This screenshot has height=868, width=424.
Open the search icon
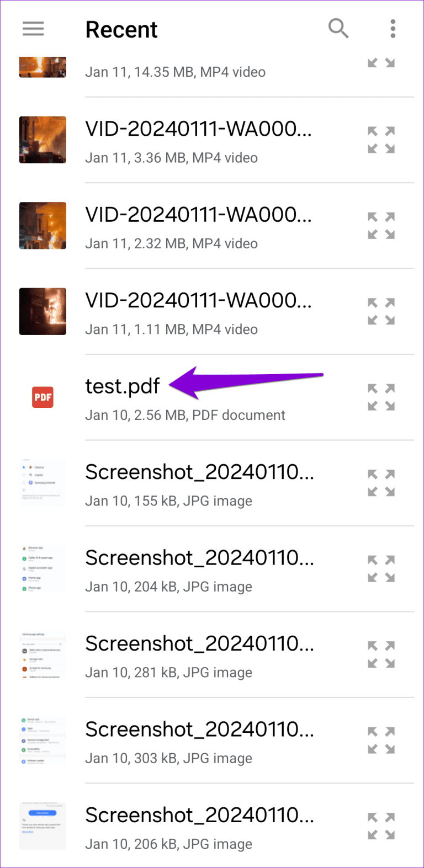[x=338, y=29]
